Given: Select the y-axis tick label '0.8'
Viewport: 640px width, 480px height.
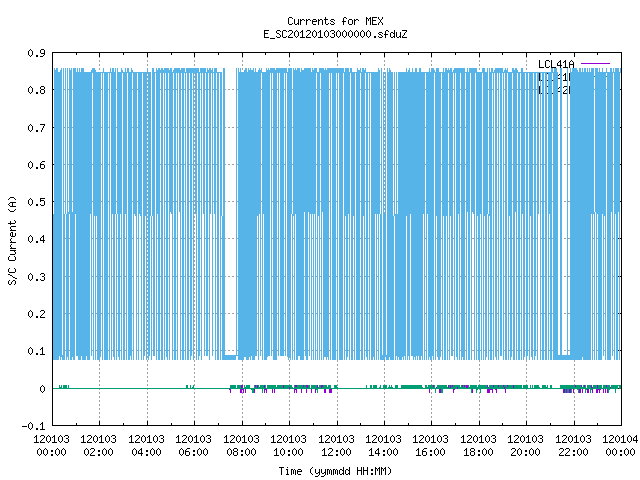Looking at the screenshot, I should 36,90.
